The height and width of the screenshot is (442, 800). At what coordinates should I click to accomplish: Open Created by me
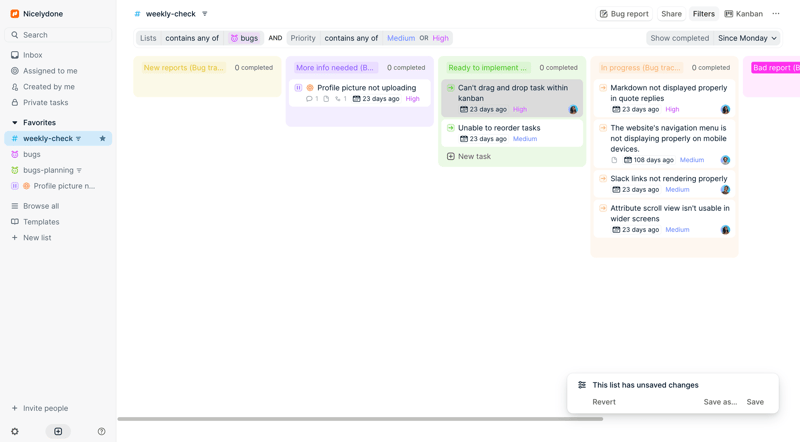[x=58, y=86]
